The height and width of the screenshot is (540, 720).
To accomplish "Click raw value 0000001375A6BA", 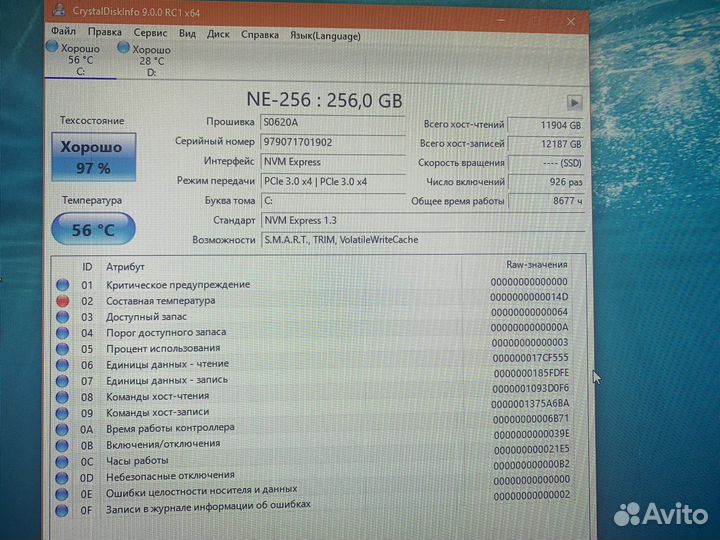I will point(530,404).
